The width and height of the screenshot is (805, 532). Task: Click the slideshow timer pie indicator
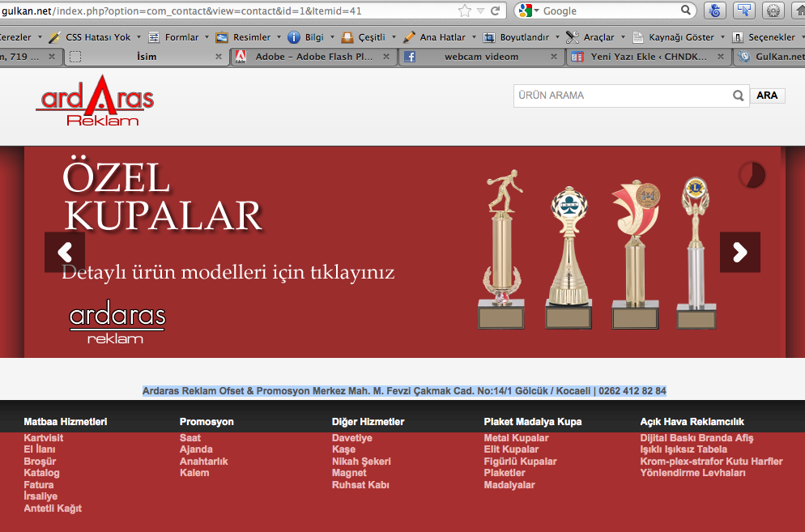[x=752, y=175]
